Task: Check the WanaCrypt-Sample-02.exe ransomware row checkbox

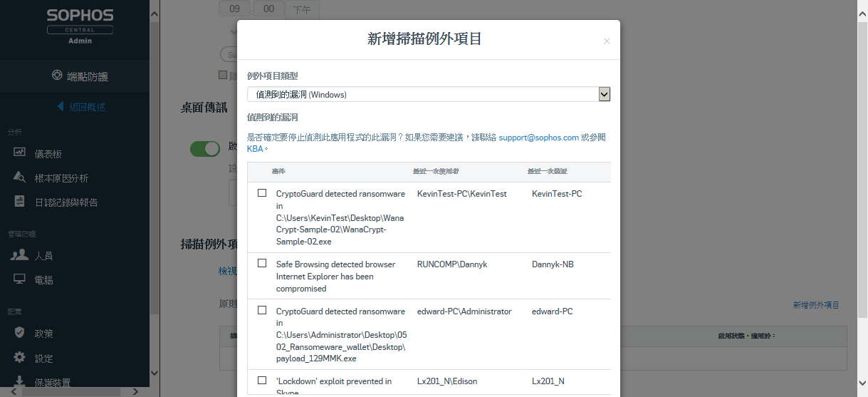Action: point(262,193)
